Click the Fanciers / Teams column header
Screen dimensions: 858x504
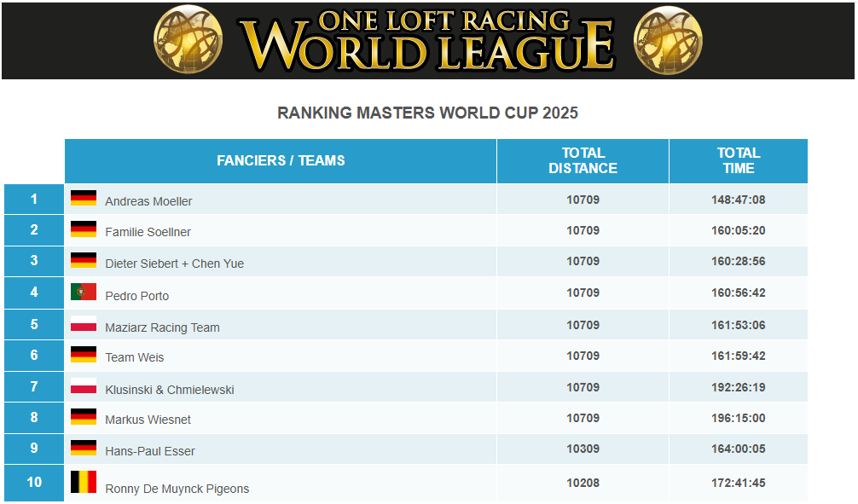(281, 161)
